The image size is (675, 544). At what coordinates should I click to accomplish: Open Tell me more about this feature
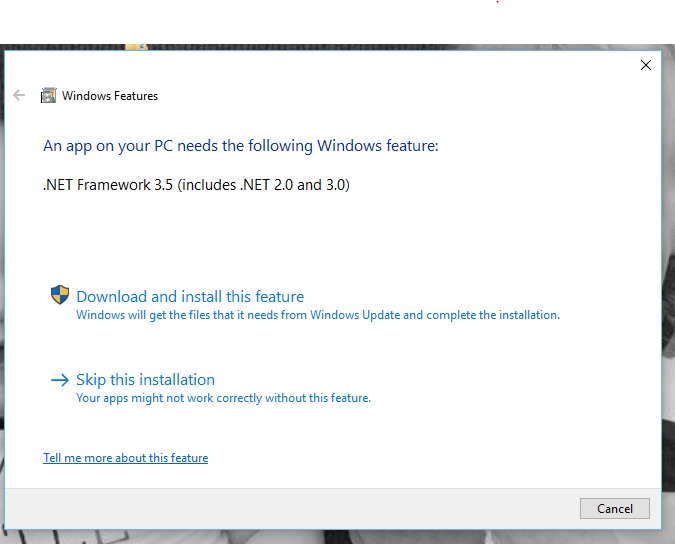coord(126,457)
